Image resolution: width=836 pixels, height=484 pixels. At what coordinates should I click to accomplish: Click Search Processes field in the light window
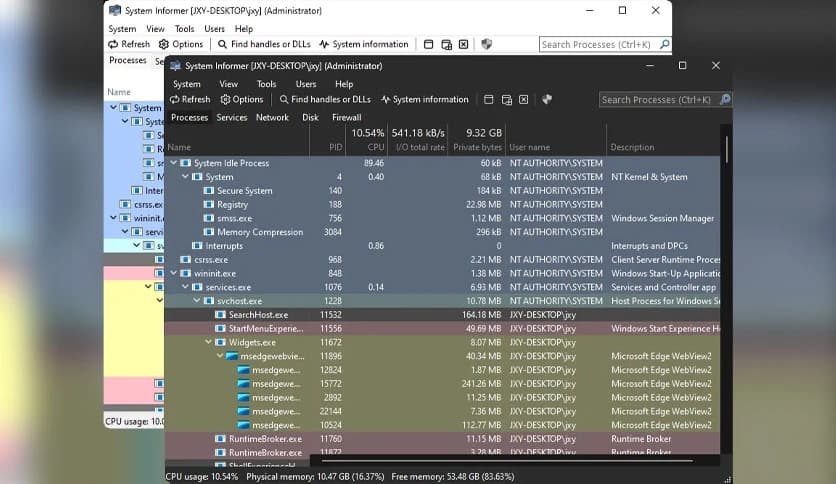tap(598, 44)
